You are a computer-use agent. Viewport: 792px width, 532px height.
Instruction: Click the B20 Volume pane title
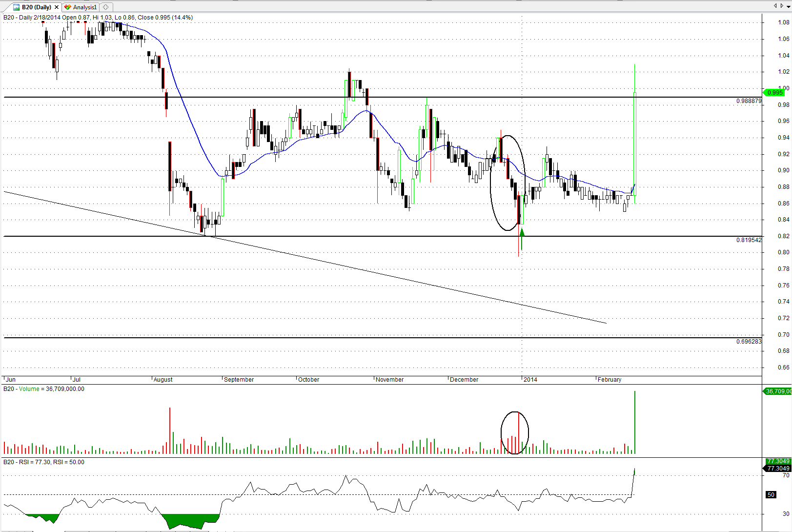(44, 389)
